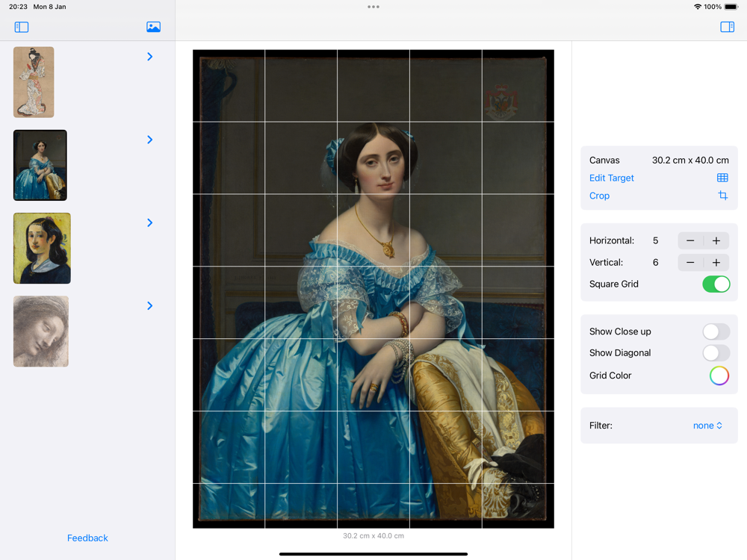
Task: Expand the pencil sketch head chevron
Action: 149,305
